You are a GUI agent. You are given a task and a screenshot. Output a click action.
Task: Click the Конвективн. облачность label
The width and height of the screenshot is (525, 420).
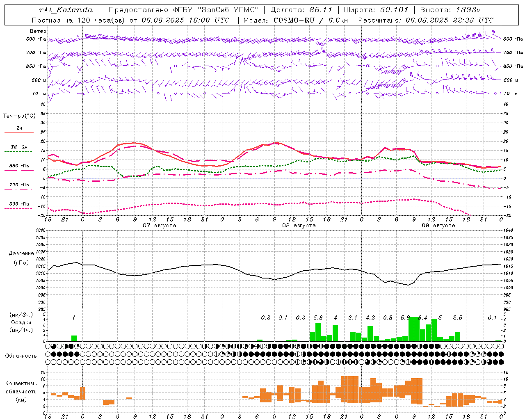tap(21, 388)
